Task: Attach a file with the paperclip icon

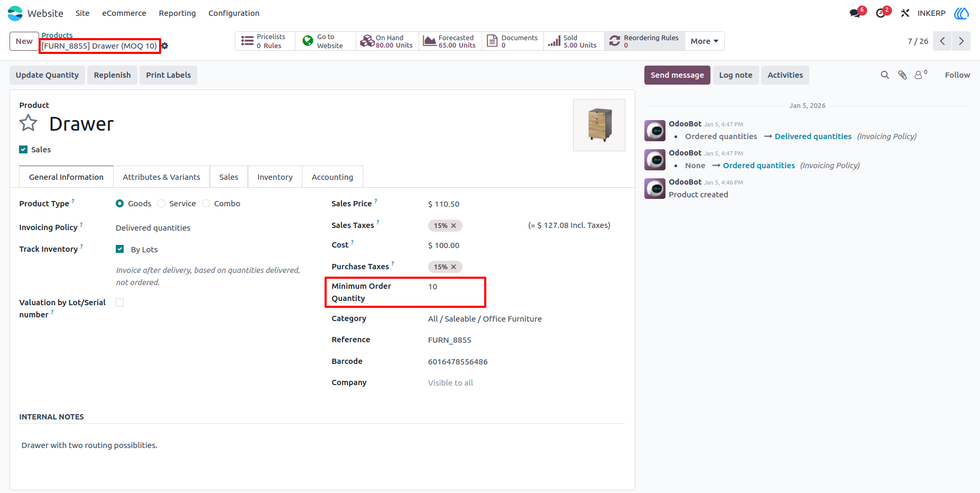Action: click(902, 75)
